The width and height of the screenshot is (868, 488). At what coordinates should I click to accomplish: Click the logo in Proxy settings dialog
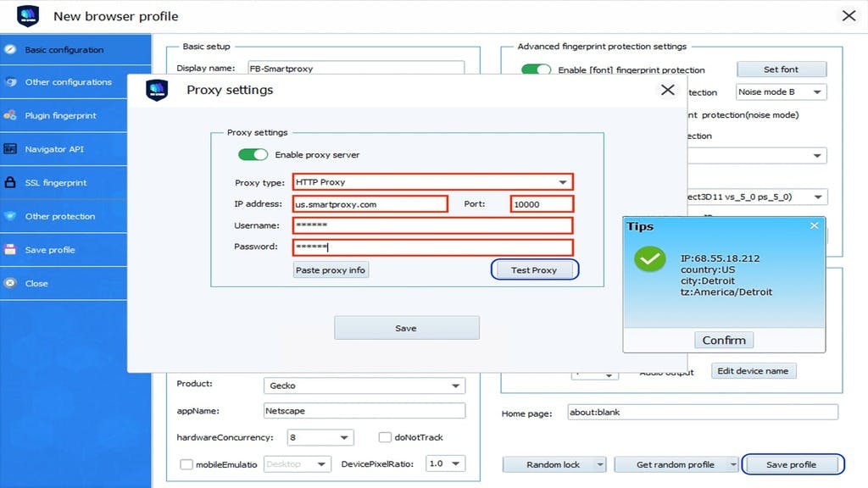[x=157, y=90]
